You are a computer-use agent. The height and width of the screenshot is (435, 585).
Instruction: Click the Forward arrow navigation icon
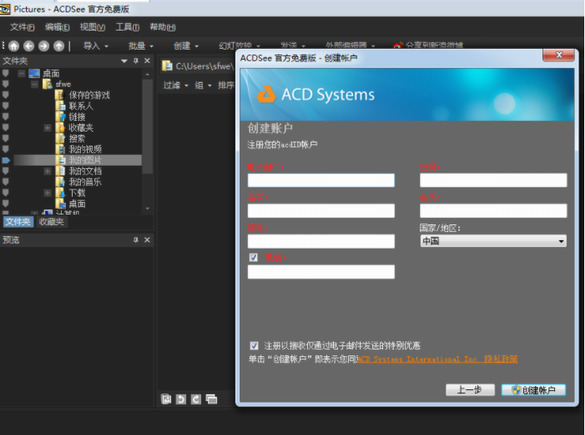pos(44,46)
